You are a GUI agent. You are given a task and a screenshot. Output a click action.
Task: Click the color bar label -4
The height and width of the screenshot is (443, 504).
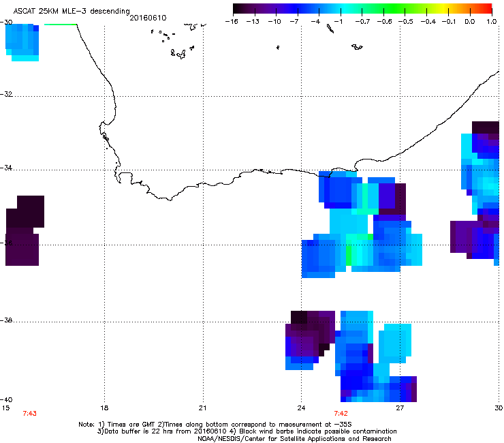point(315,22)
